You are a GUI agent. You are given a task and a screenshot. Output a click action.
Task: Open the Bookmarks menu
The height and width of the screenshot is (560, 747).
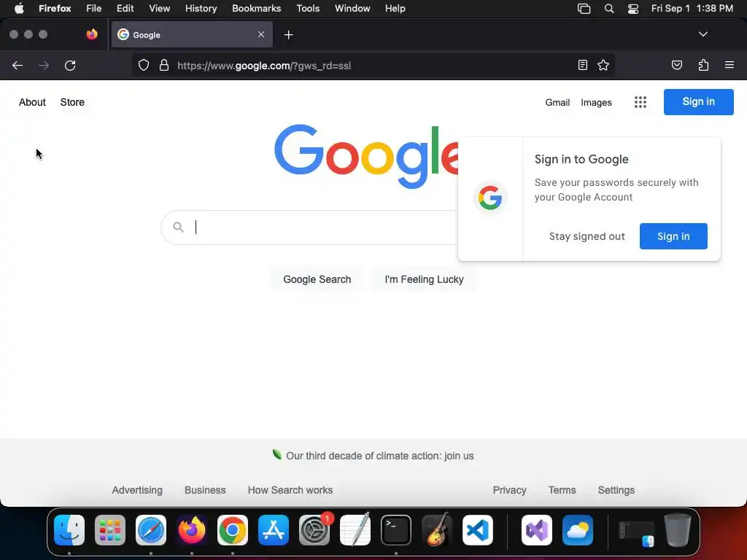(x=256, y=8)
